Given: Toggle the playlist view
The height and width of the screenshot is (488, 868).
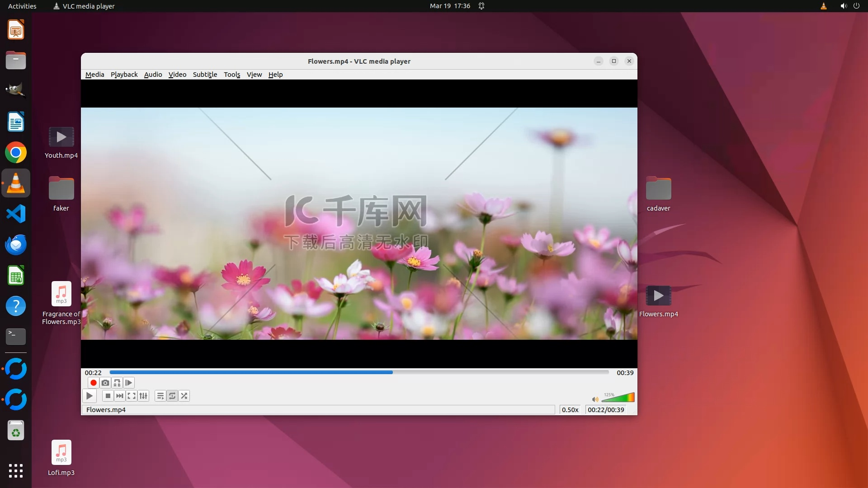Looking at the screenshot, I should pyautogui.click(x=160, y=396).
